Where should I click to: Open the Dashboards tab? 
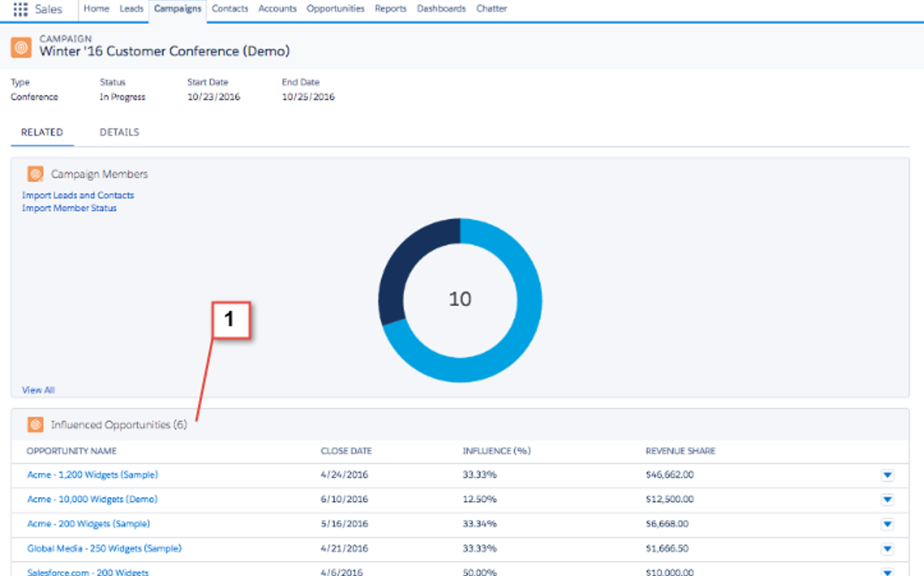441,9
